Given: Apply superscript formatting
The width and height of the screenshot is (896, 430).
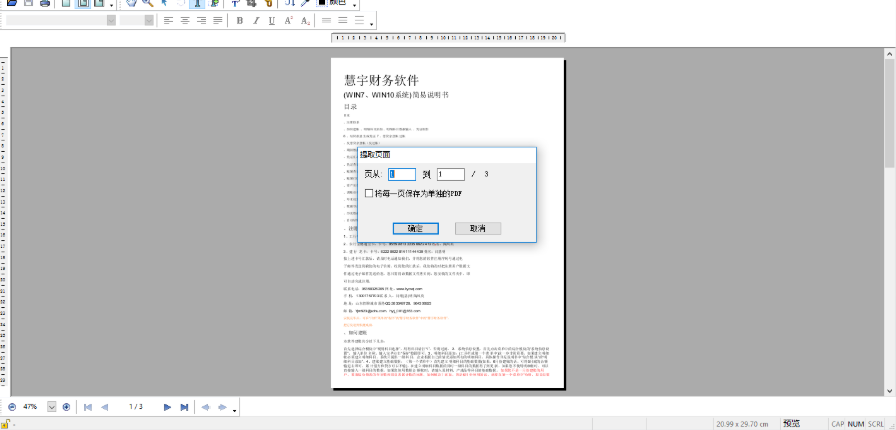Looking at the screenshot, I should tap(289, 21).
